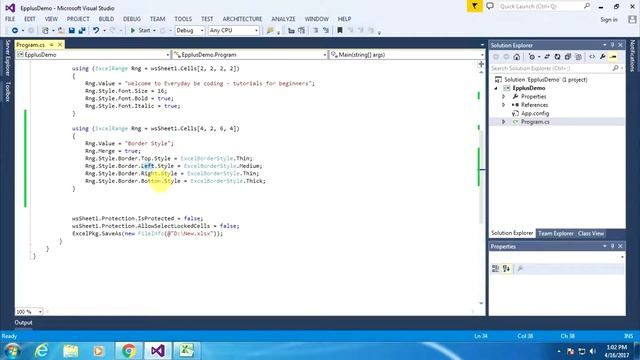Viewport: 640px width, 360px height.
Task: Collapse all nodes in Solution Explorer
Action: coord(568,57)
